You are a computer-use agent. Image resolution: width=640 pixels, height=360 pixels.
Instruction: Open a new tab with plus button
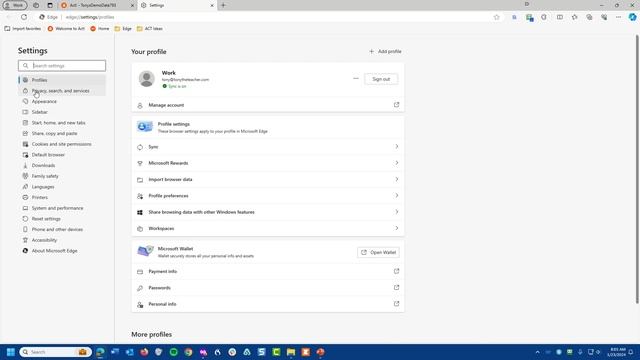click(223, 5)
